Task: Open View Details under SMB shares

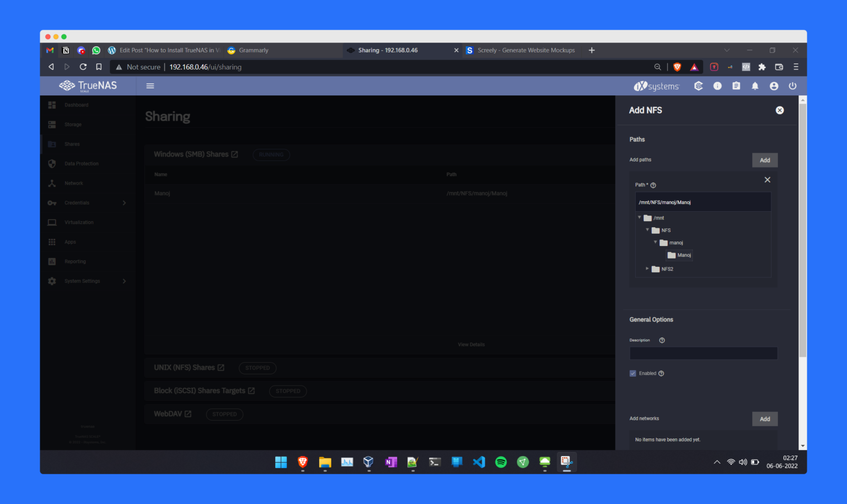Action: tap(471, 344)
